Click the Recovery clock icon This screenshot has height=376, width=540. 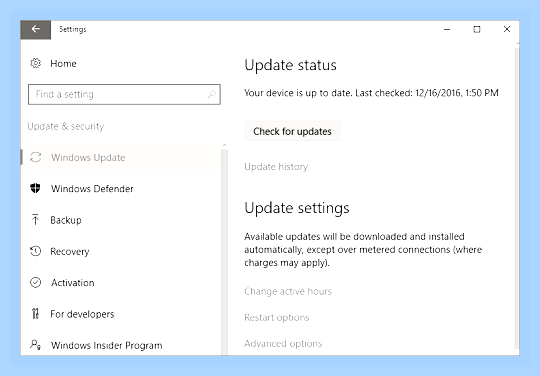[35, 251]
